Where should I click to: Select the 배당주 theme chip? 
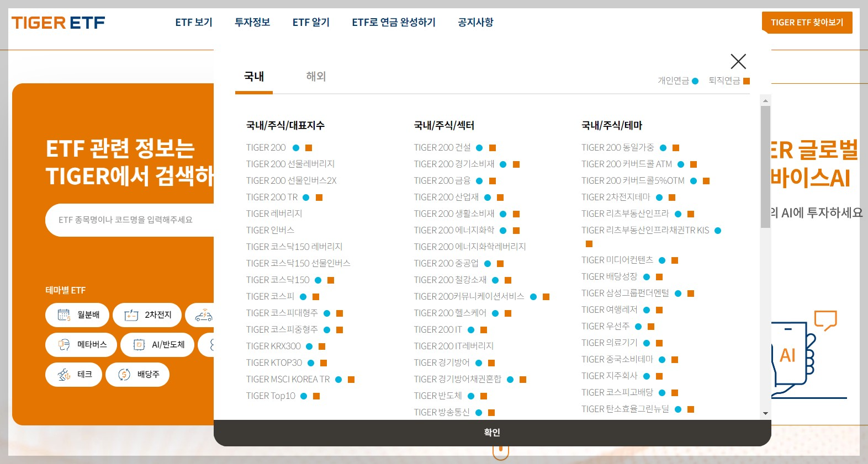(137, 375)
